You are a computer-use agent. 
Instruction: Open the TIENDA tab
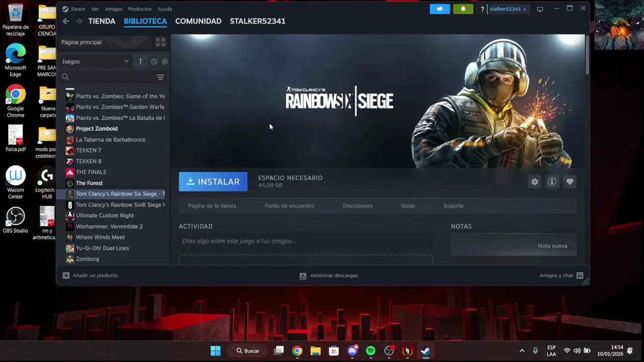coord(102,21)
